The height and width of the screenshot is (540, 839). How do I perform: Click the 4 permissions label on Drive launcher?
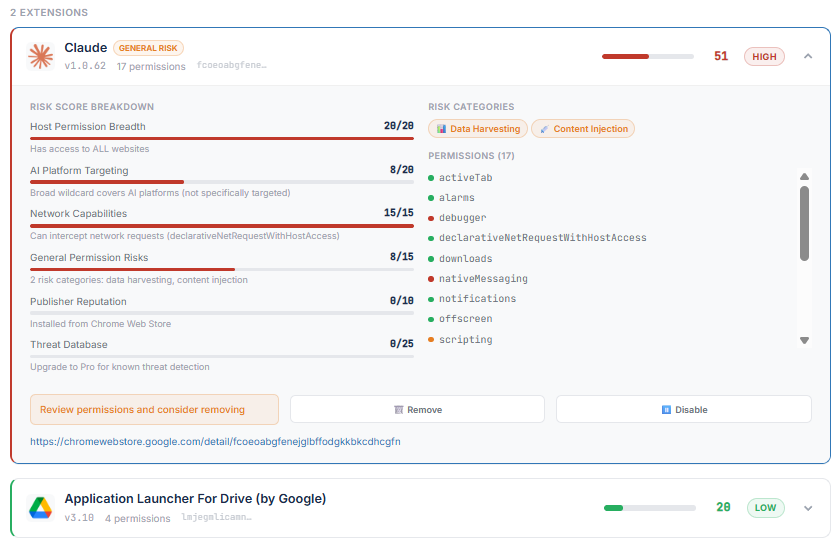[138, 519]
